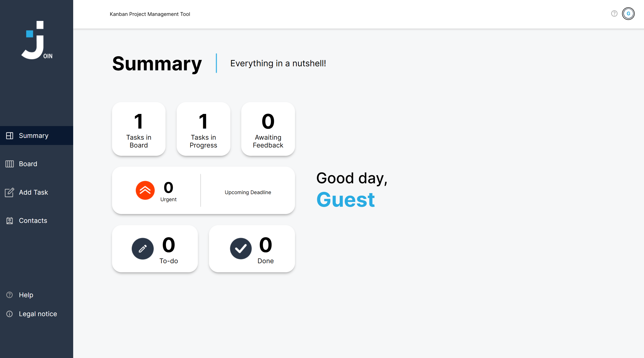Viewport: 644px width, 358px height.
Task: Click the Add Task pencil icon
Action: (x=10, y=192)
